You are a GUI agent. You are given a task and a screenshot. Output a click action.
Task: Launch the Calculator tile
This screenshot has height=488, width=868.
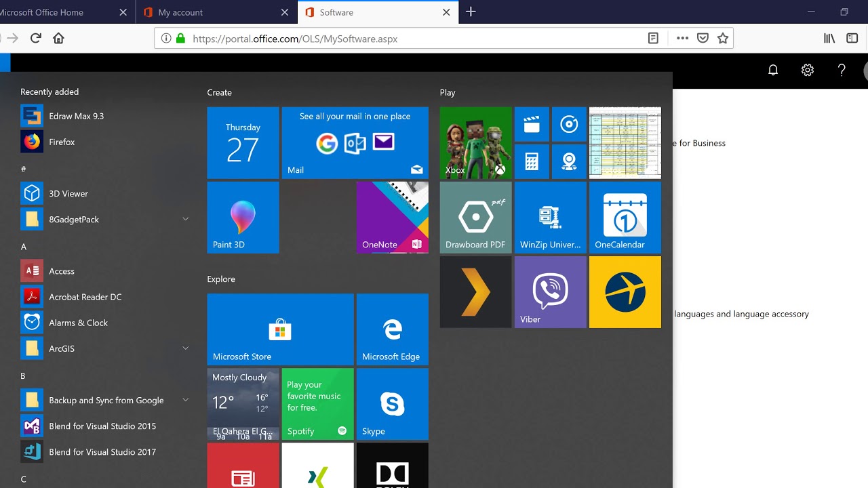click(x=532, y=161)
